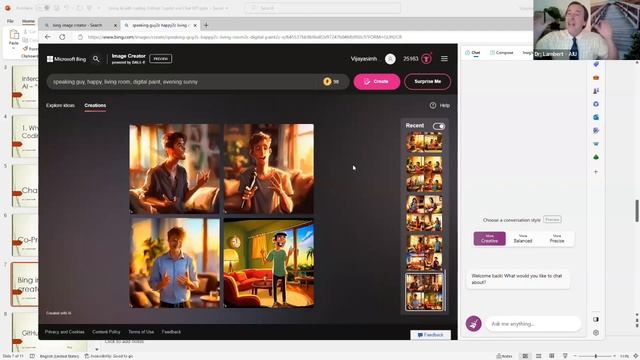Open the rewards trophy icon
Image resolution: width=640 pixels, height=360 pixels.
[x=426, y=59]
